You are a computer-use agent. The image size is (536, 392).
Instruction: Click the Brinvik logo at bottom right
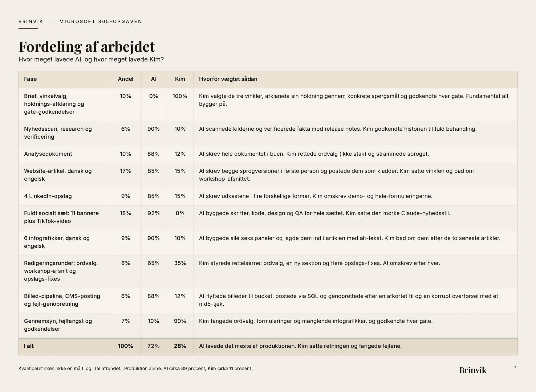pyautogui.click(x=473, y=370)
